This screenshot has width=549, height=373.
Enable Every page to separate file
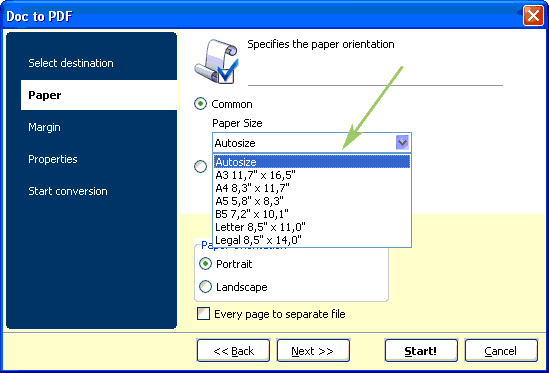[x=203, y=314]
